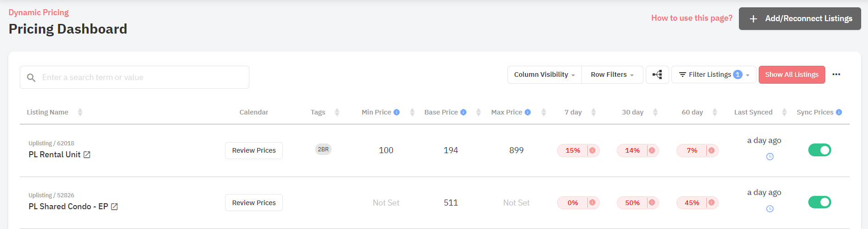Toggle Sync Prices for PL Rental Unit
The width and height of the screenshot is (868, 229).
pyautogui.click(x=820, y=150)
